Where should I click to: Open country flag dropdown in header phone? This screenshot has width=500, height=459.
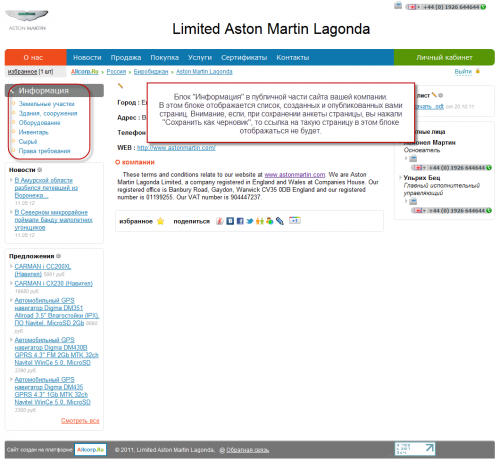413,7
